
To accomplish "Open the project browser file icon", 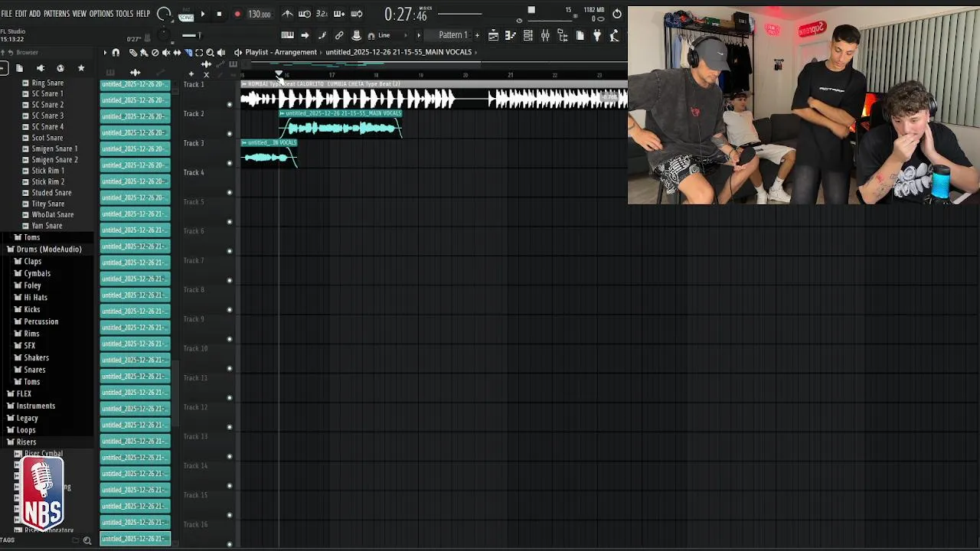I will (x=580, y=35).
